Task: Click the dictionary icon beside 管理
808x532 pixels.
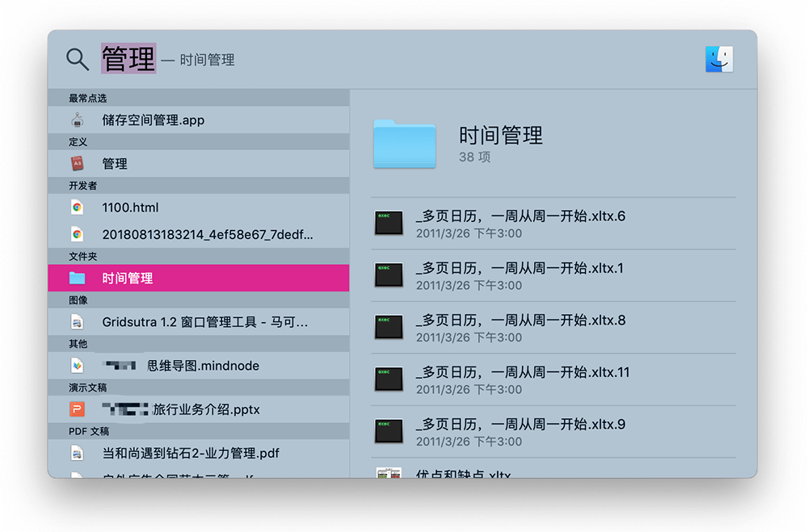Action: (x=78, y=164)
